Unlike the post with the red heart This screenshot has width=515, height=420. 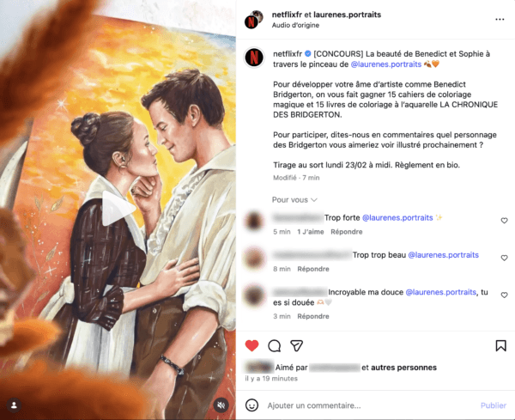pyautogui.click(x=251, y=346)
